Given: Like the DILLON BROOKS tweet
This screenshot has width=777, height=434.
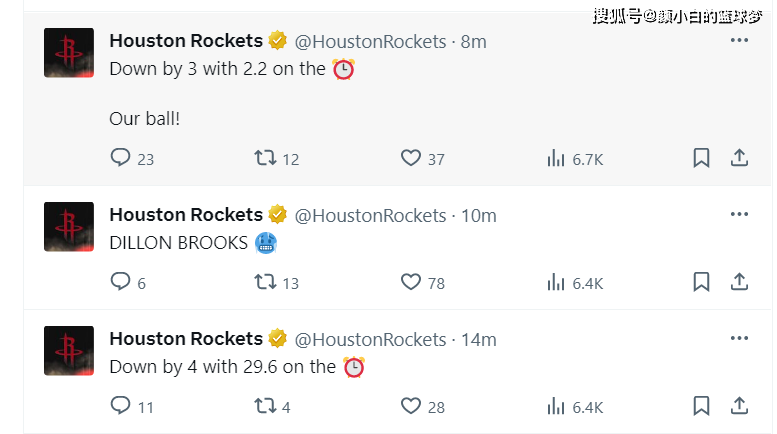Looking at the screenshot, I should click(x=411, y=282).
